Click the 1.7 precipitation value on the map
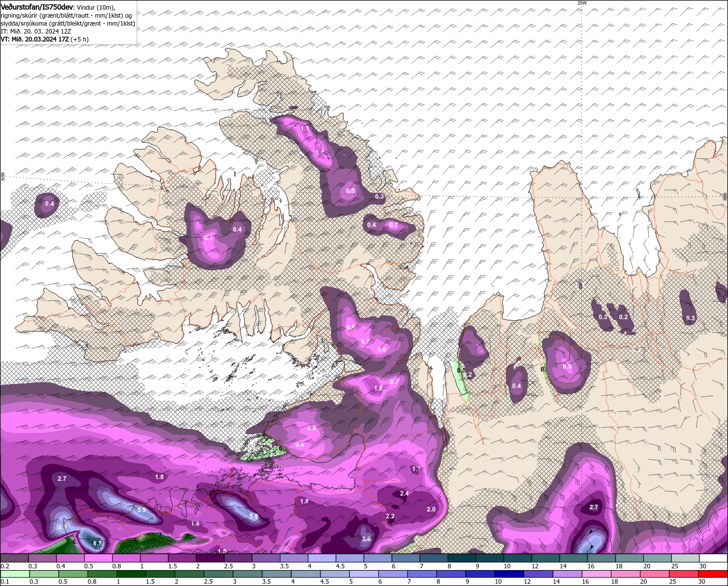728x586 pixels. [x=416, y=469]
